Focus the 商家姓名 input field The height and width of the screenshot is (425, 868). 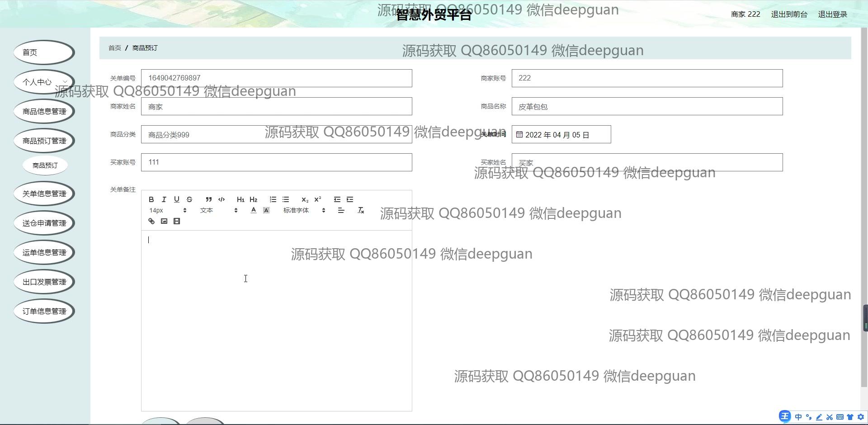click(x=277, y=106)
